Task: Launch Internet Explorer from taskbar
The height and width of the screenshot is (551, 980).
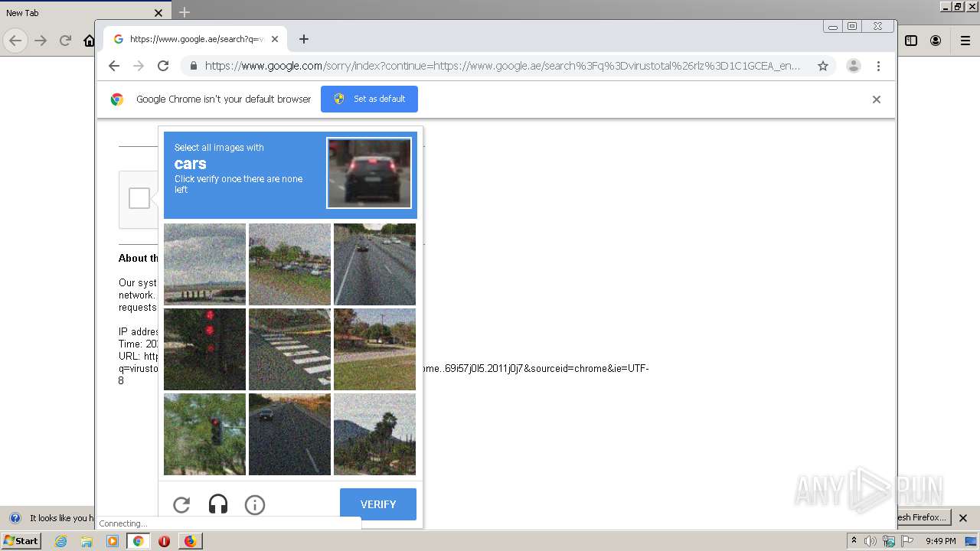Action: [x=60, y=541]
